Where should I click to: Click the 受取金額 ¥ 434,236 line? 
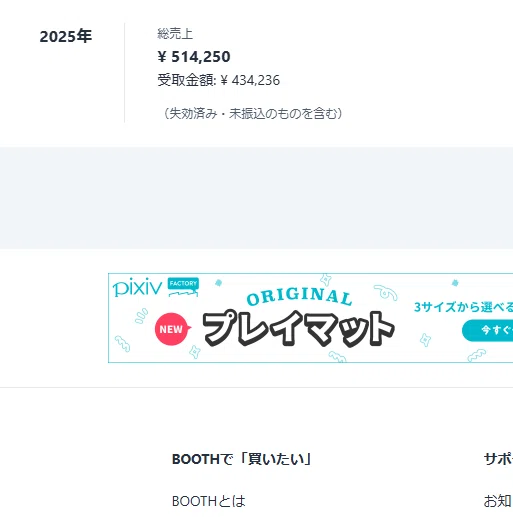click(x=219, y=80)
